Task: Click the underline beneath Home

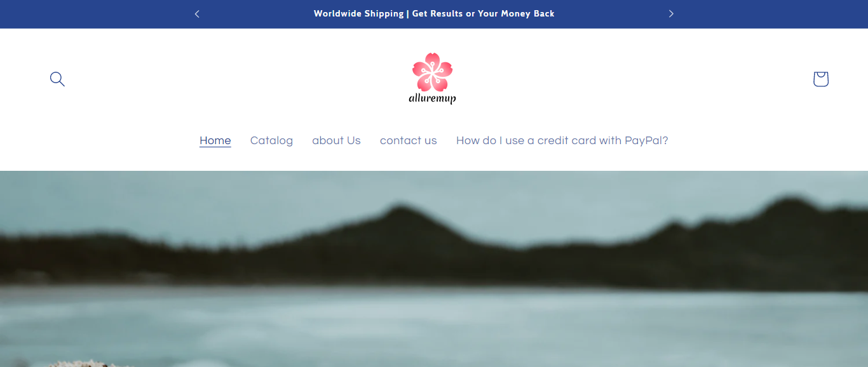Action: pyautogui.click(x=215, y=147)
